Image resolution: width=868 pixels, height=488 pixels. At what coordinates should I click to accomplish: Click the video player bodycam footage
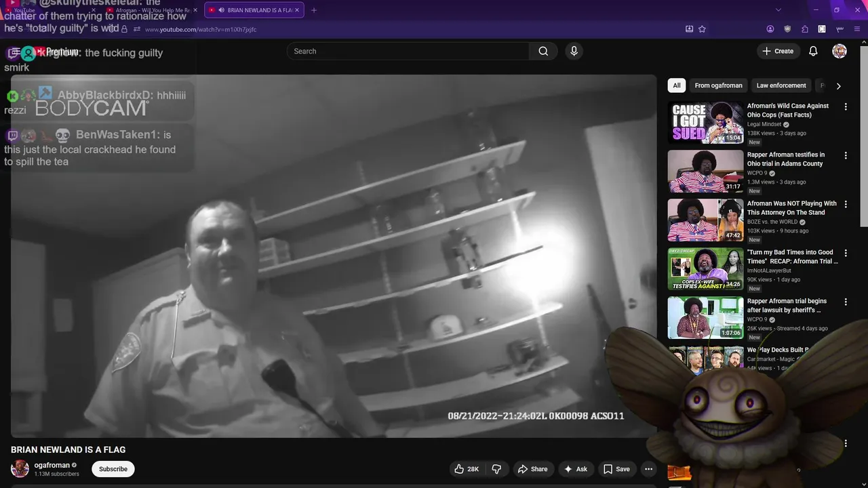334,256
